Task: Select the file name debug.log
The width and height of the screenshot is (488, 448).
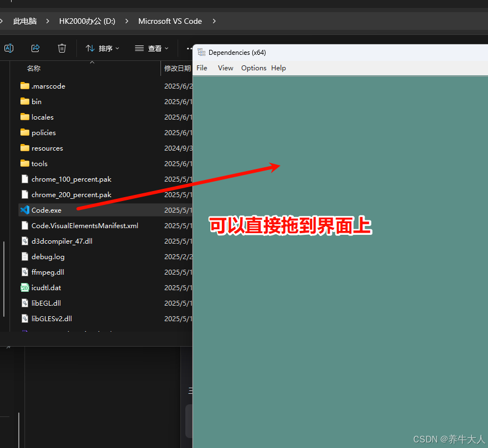Action: click(48, 257)
